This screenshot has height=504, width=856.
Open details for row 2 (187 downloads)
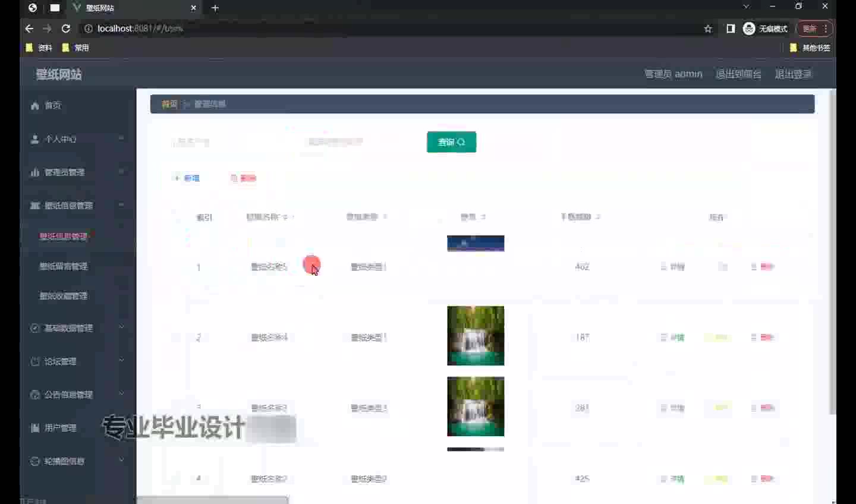(x=673, y=338)
